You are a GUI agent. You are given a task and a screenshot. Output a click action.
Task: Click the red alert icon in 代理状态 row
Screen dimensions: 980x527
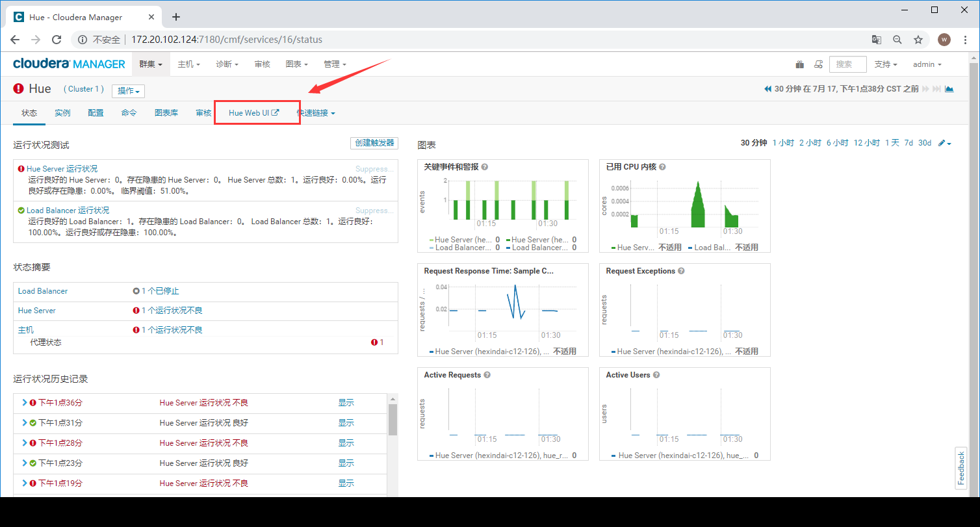pos(374,342)
